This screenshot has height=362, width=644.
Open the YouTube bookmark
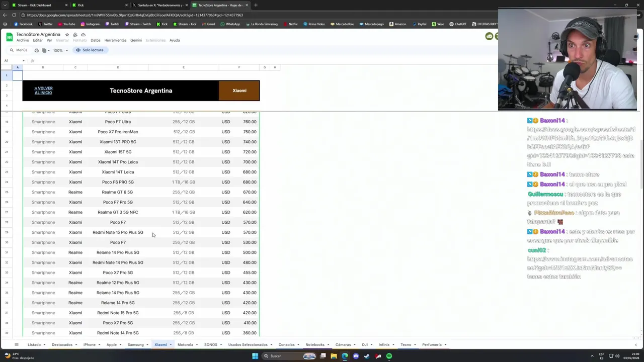click(x=66, y=24)
